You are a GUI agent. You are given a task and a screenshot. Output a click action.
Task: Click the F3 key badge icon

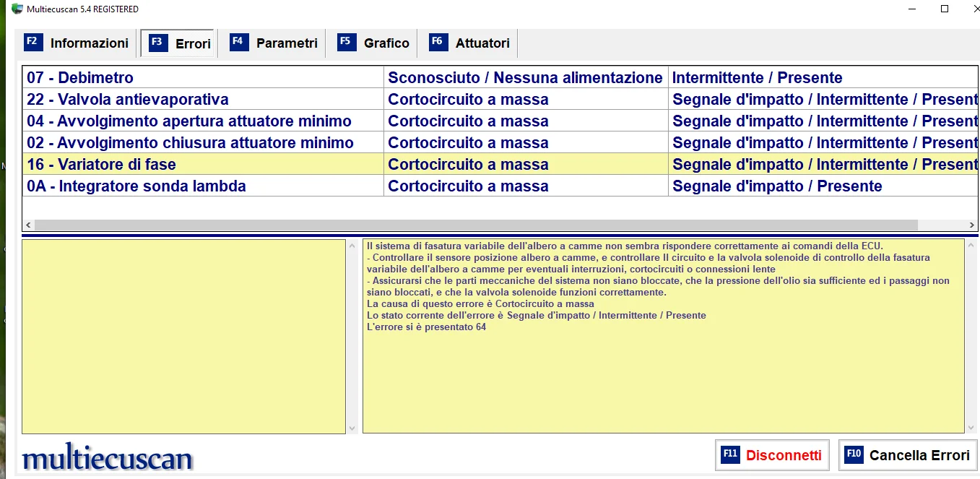[x=158, y=43]
